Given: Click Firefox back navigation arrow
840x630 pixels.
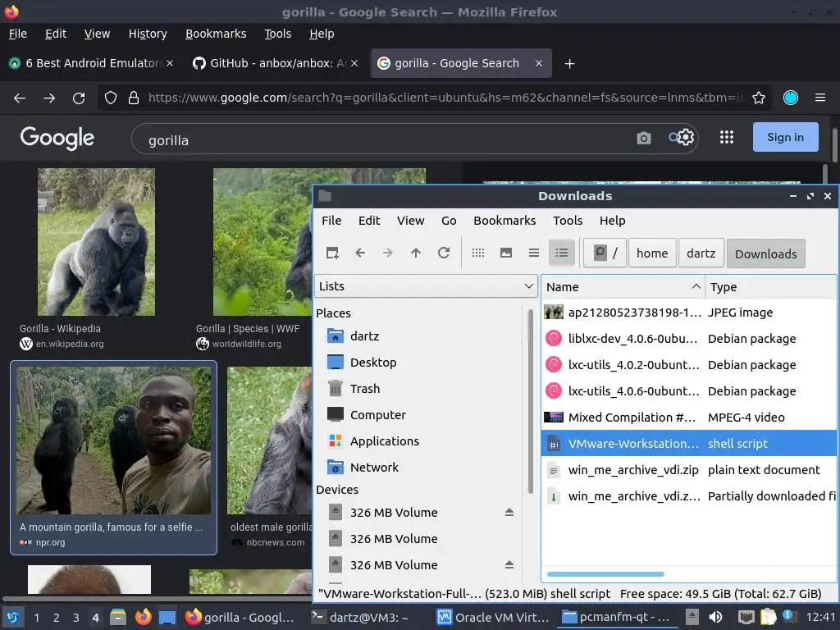Looking at the screenshot, I should point(20,98).
